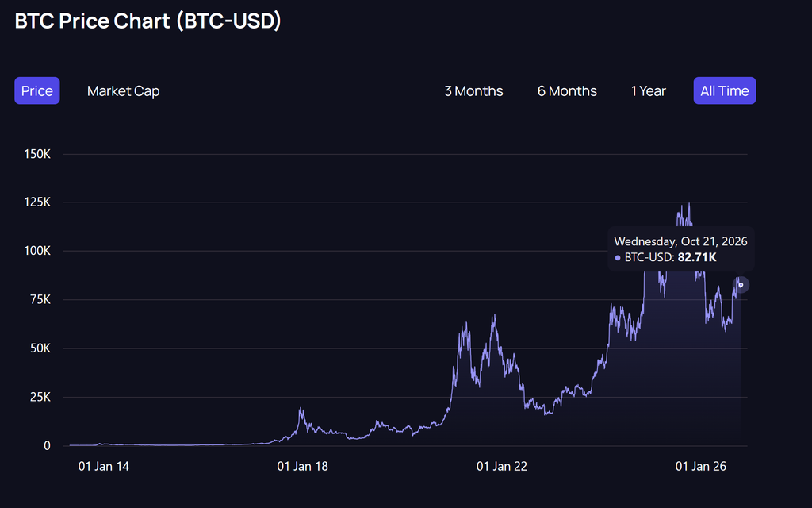Click the 01 Jan 14 axis label
Screen dimensions: 812x508
pyautogui.click(x=104, y=467)
